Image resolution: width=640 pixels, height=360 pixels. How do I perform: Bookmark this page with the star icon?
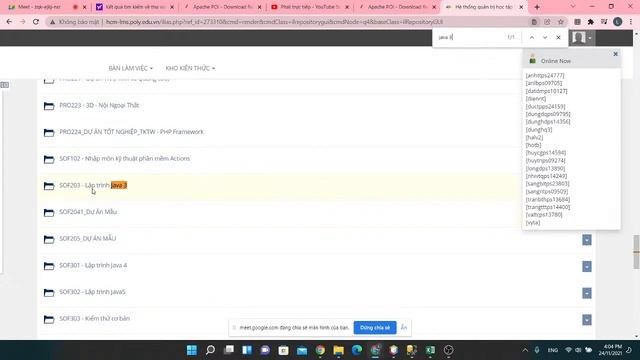coord(561,22)
